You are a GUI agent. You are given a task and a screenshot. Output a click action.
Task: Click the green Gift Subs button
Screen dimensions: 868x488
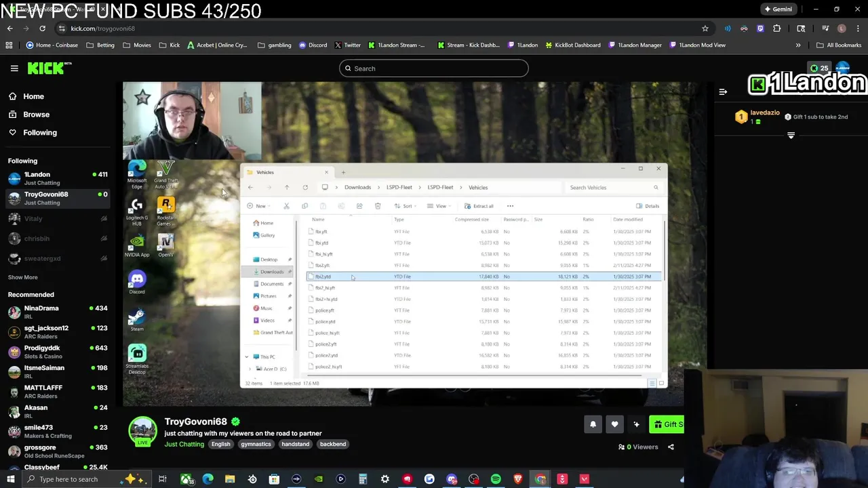pyautogui.click(x=667, y=424)
